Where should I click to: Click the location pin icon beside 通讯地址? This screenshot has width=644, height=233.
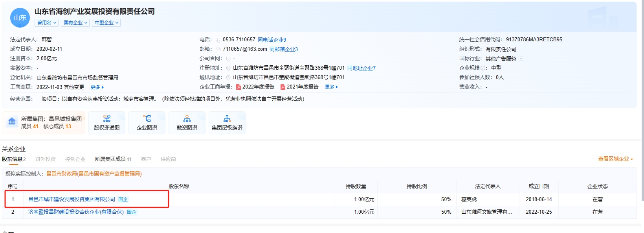pos(228,78)
